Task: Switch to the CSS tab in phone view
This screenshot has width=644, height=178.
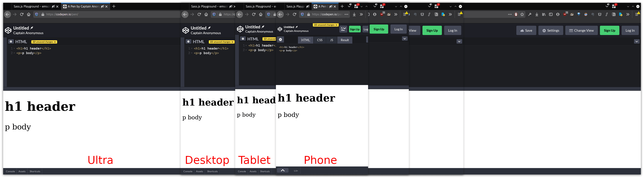Action: tap(320, 40)
